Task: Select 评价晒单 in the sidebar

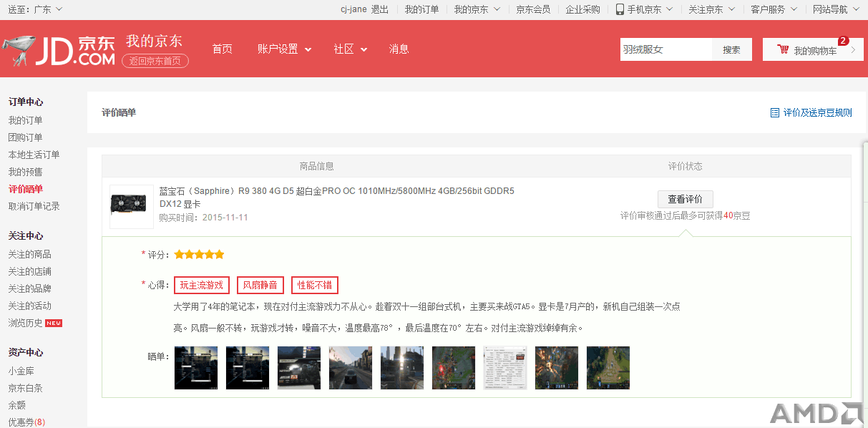Action: (25, 189)
